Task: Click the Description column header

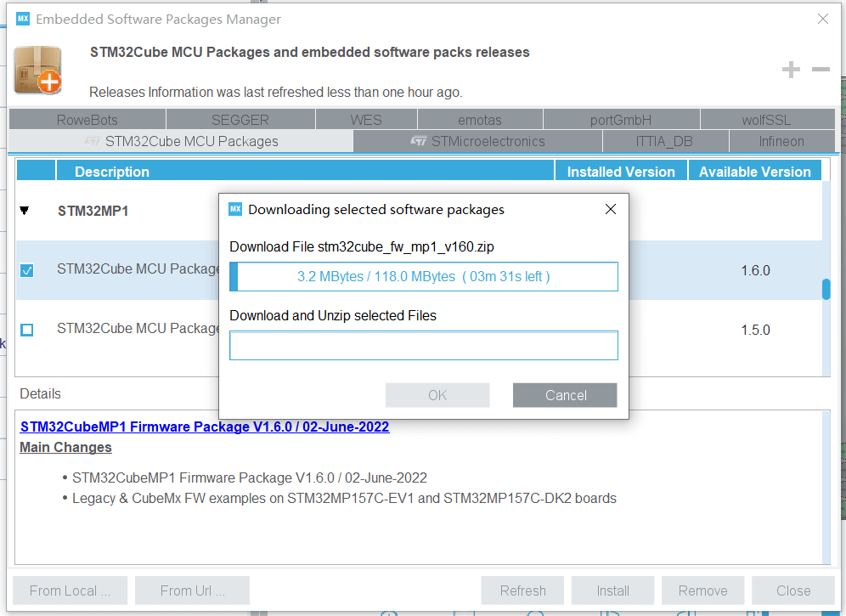Action: 306,172
